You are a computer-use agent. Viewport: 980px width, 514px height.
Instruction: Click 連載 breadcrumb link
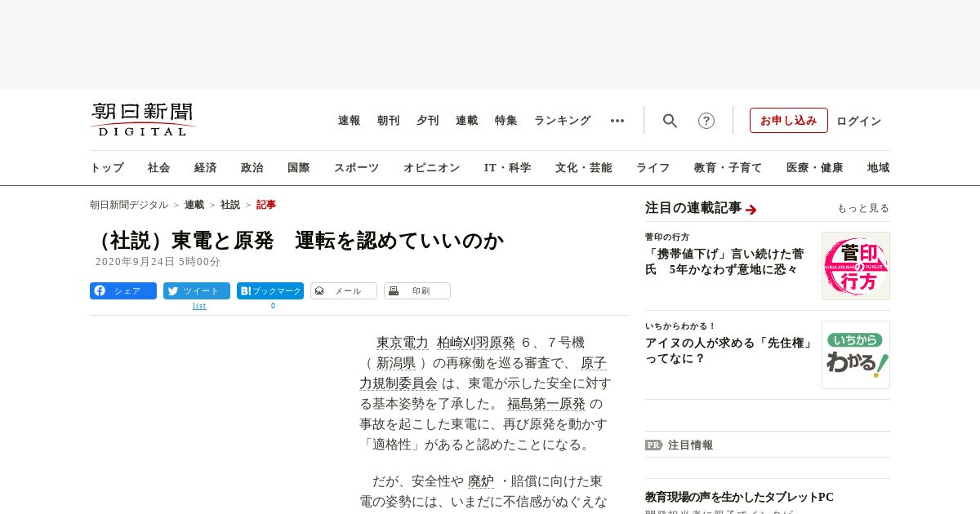pos(194,205)
